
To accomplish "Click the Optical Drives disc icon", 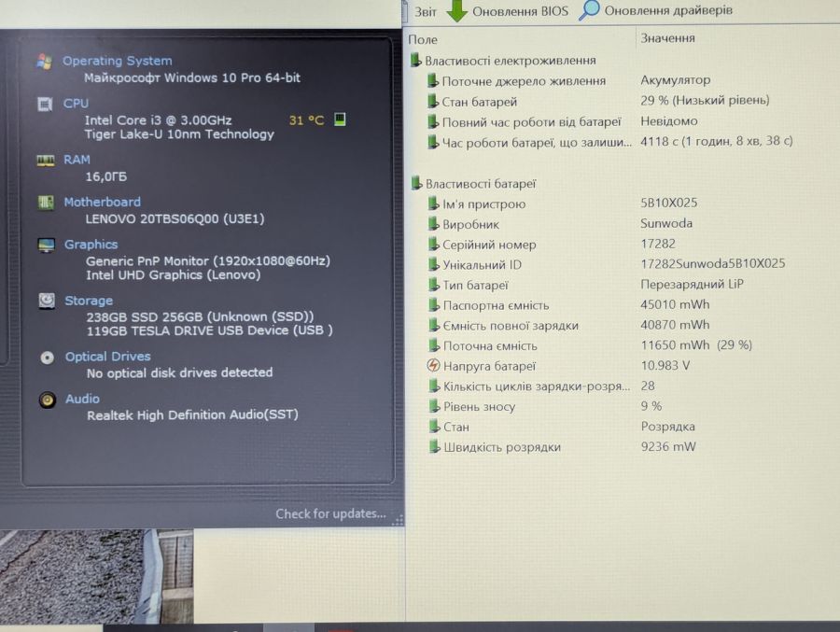I will click(48, 358).
